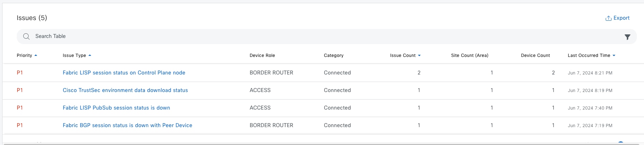This screenshot has height=145, width=644.
Task: Click Site Count (Area) column header
Action: pos(469,55)
